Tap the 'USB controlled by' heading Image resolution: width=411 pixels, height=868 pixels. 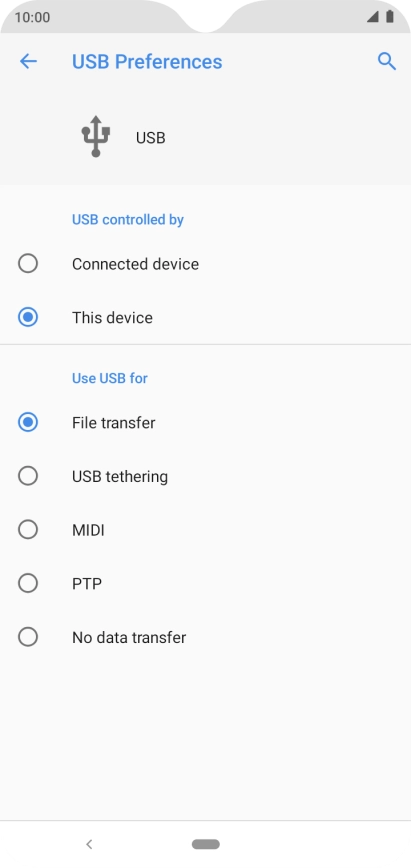click(x=128, y=220)
